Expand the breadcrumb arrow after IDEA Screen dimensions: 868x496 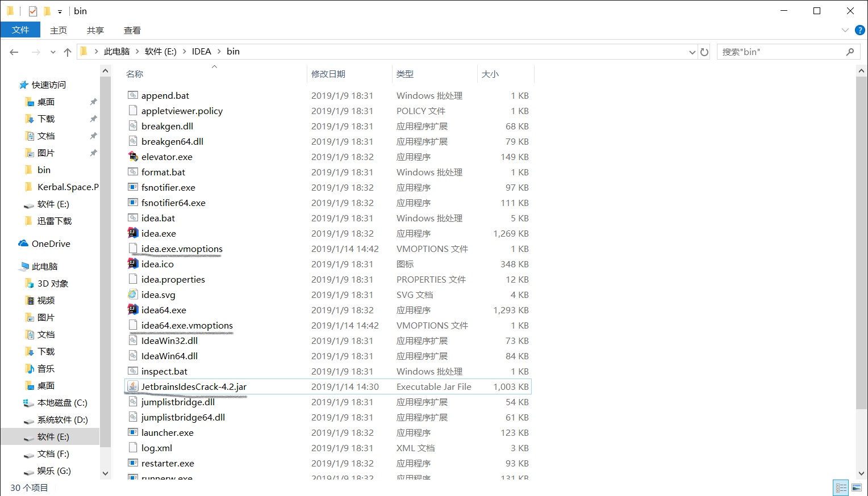pyautogui.click(x=219, y=51)
